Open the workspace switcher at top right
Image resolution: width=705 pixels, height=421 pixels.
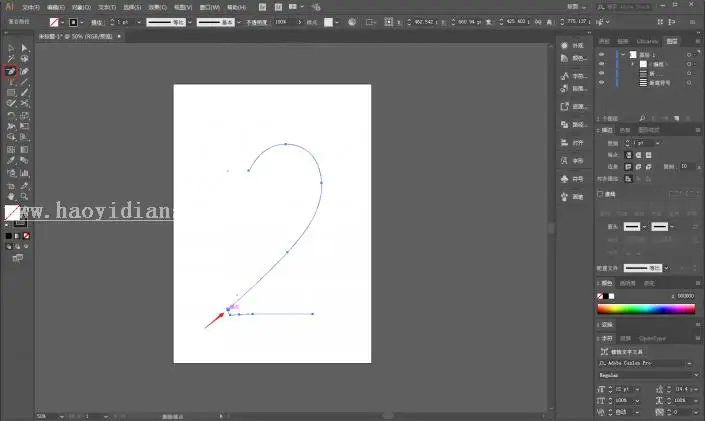(577, 7)
